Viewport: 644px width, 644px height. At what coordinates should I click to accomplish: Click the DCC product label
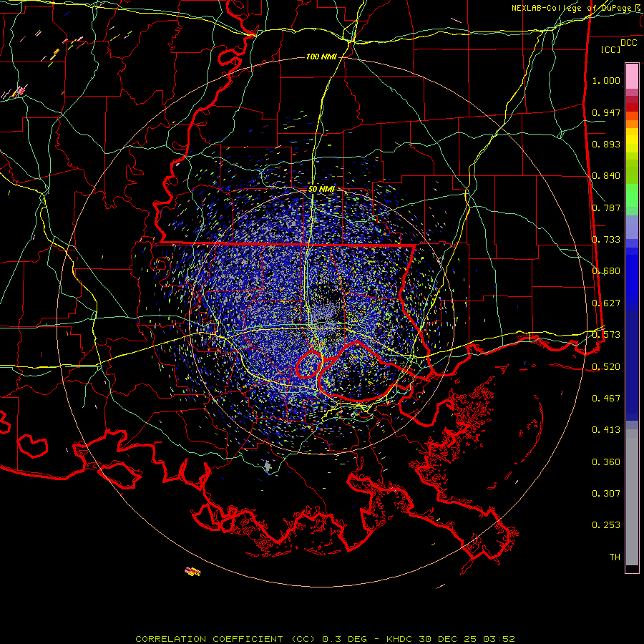(628, 43)
